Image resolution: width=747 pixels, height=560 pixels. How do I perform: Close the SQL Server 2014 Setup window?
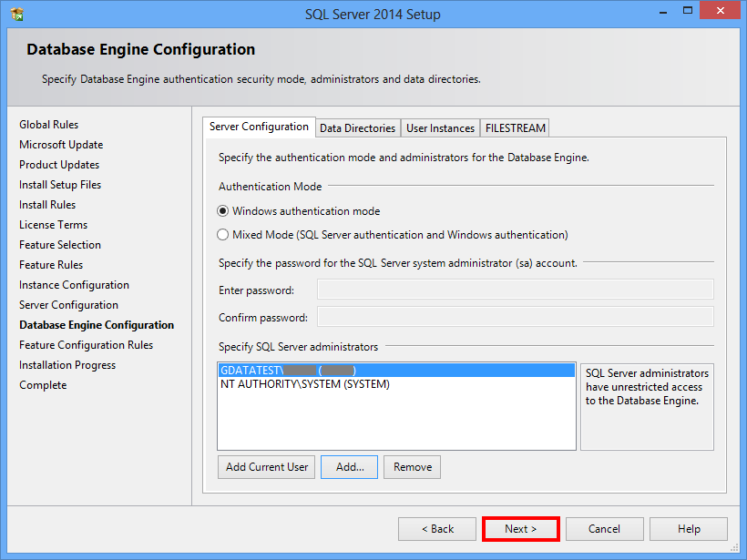click(x=720, y=11)
